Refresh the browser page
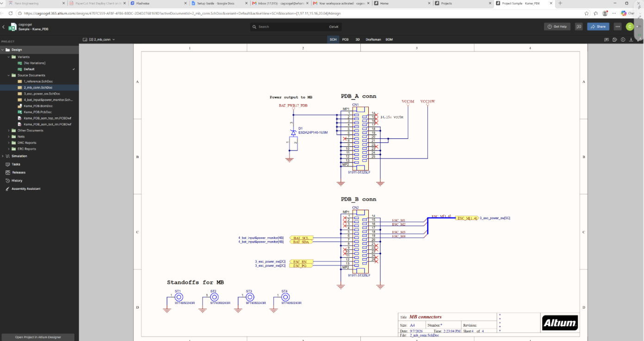644x341 pixels. pyautogui.click(x=11, y=13)
